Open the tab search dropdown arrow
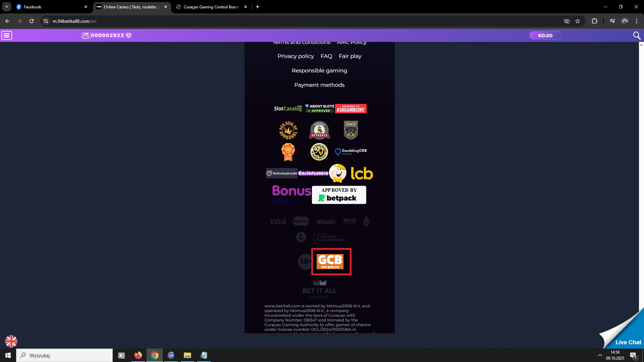This screenshot has height=362, width=644. [6, 7]
